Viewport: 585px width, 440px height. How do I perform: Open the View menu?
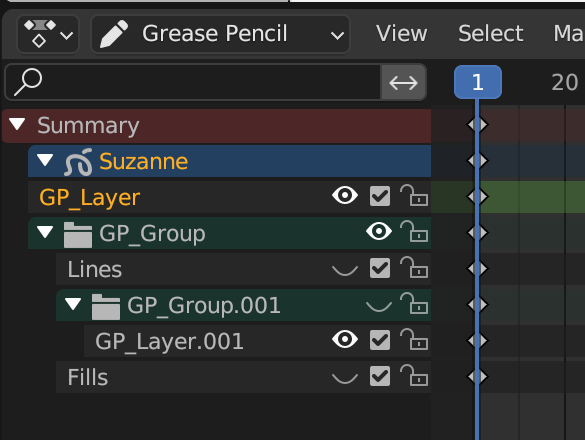[x=401, y=34]
